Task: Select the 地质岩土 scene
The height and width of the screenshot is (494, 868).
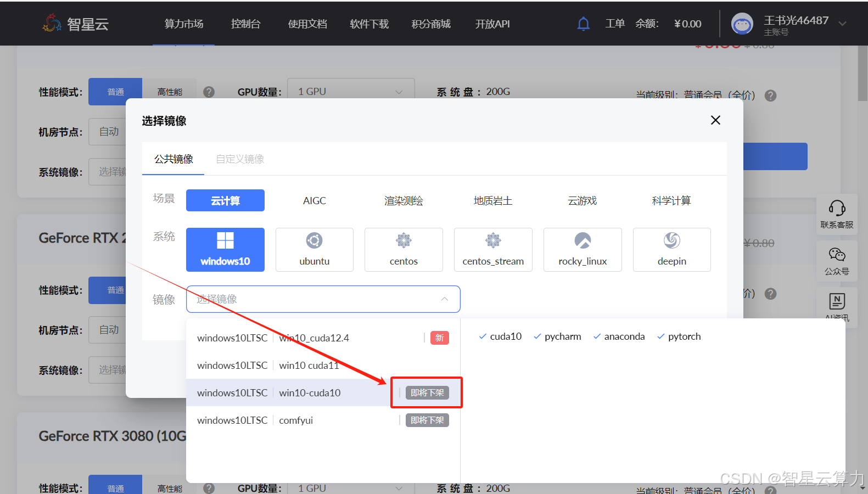Action: (x=493, y=200)
